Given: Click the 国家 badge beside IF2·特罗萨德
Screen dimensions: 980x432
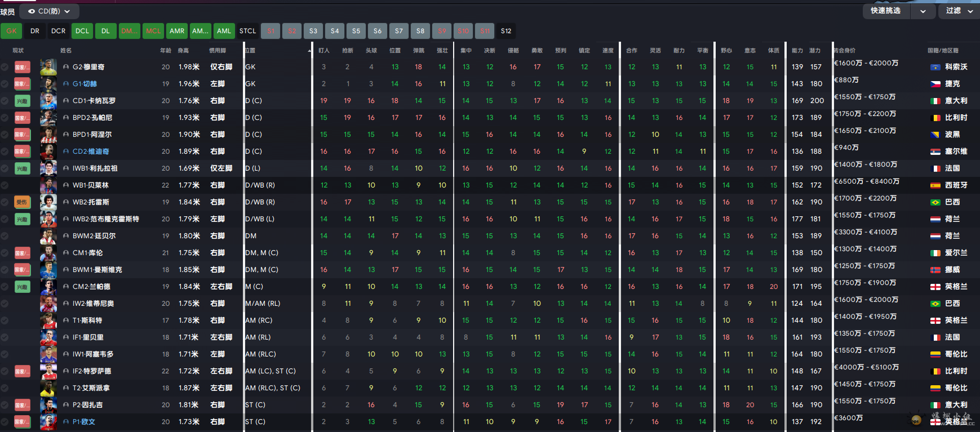Looking at the screenshot, I should click(x=22, y=371).
